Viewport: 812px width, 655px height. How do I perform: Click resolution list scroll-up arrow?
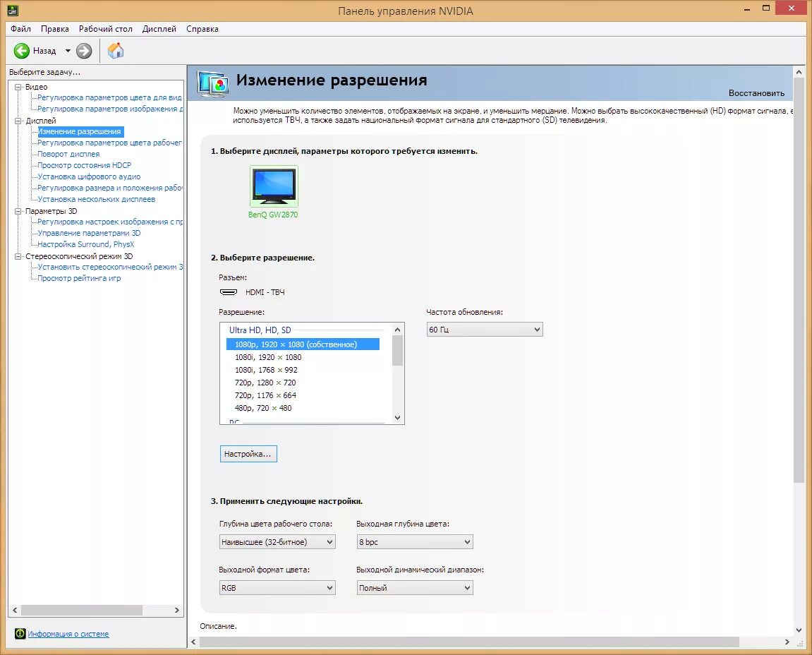pos(398,330)
